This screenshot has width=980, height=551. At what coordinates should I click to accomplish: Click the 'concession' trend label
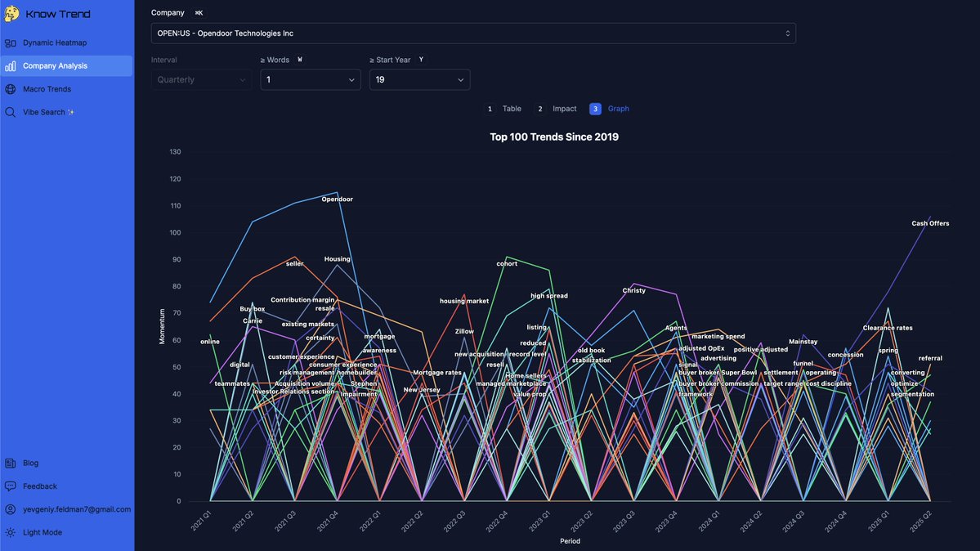846,356
